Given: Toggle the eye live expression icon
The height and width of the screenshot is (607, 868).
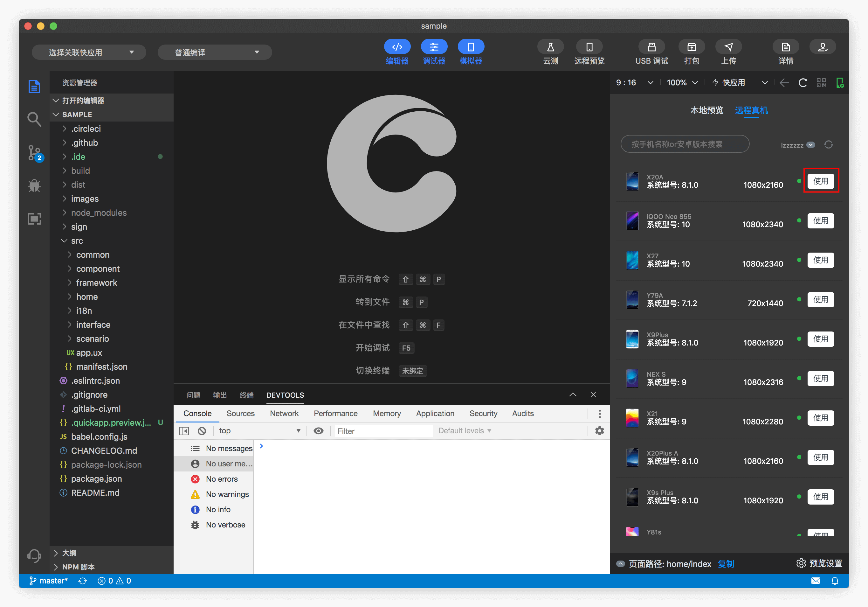Looking at the screenshot, I should click(318, 431).
